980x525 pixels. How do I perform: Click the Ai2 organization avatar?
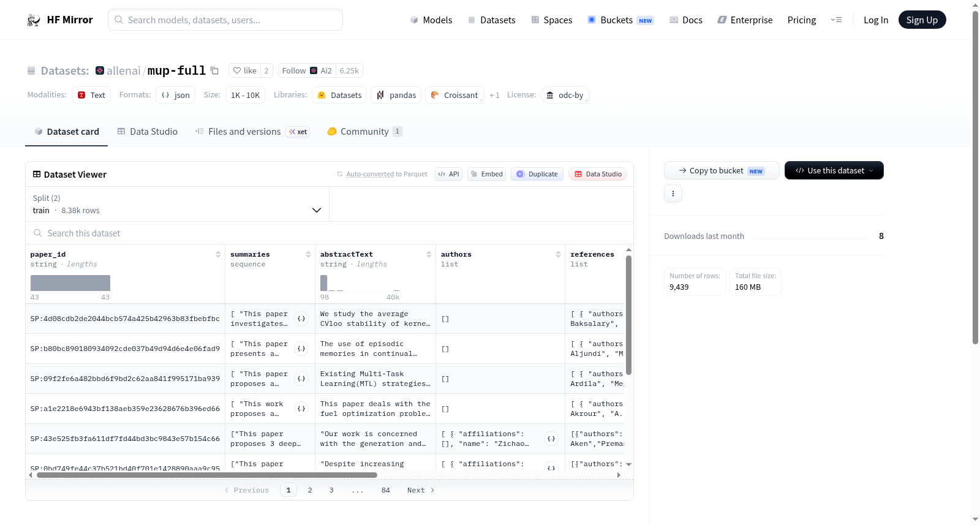click(x=314, y=70)
